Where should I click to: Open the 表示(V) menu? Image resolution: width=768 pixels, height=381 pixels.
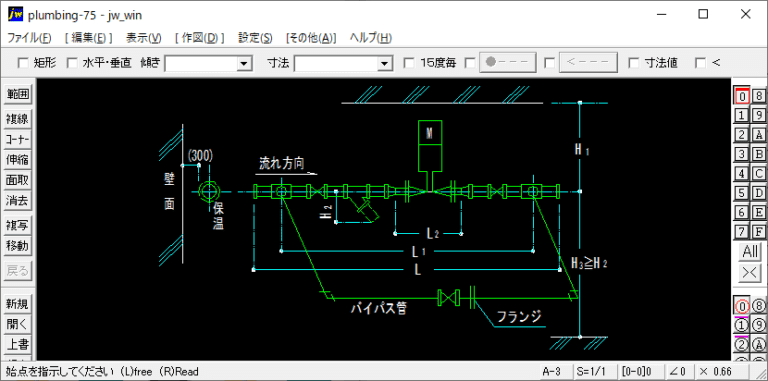pyautogui.click(x=144, y=38)
